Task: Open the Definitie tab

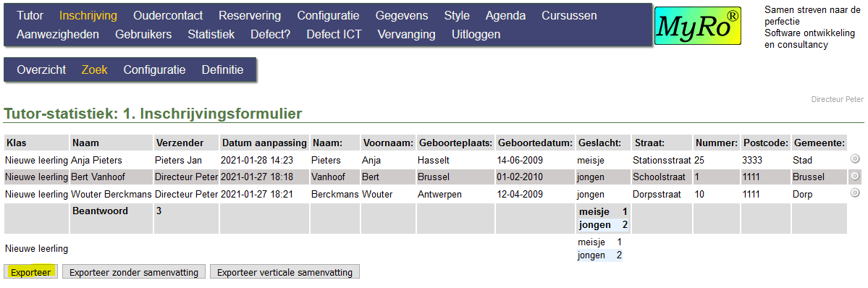Action: point(222,70)
